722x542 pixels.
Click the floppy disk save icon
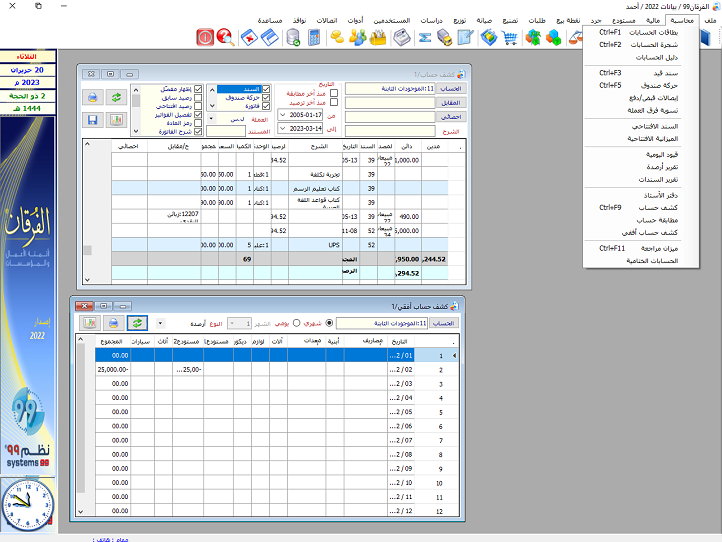tap(93, 120)
